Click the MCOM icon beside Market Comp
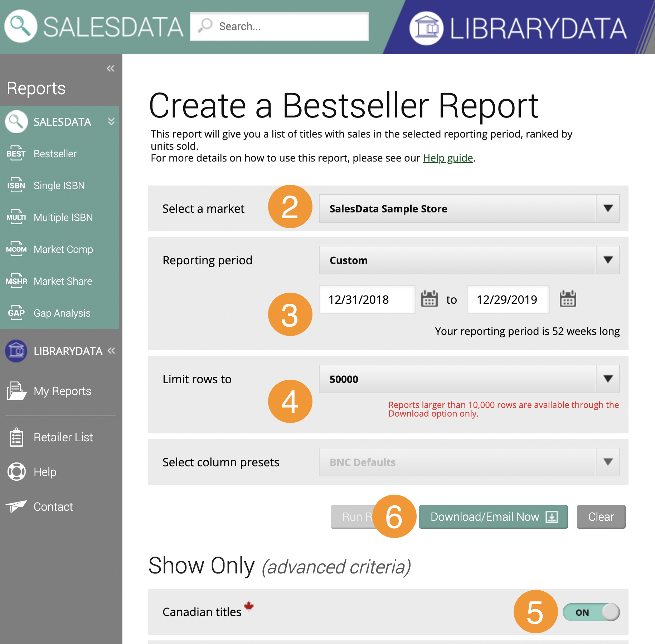The height and width of the screenshot is (644, 655). (16, 249)
